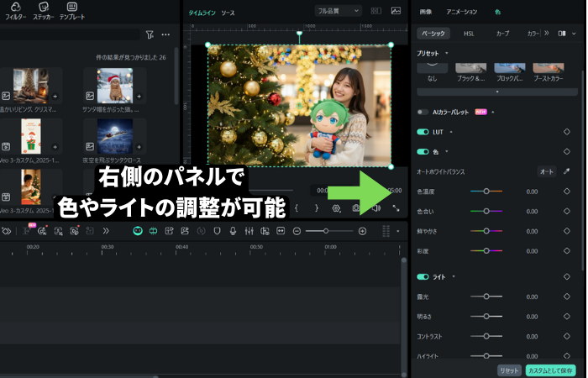Collapse the ライト section arrow

[454, 276]
